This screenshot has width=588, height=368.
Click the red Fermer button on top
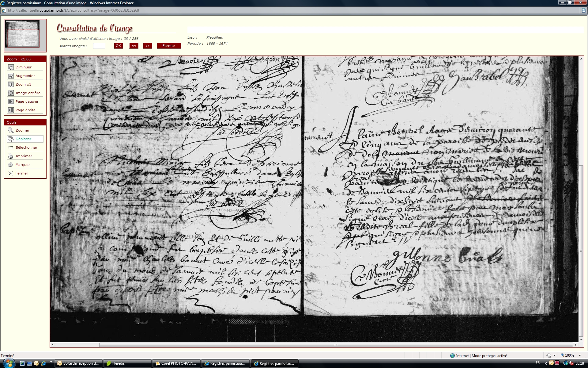(x=169, y=46)
